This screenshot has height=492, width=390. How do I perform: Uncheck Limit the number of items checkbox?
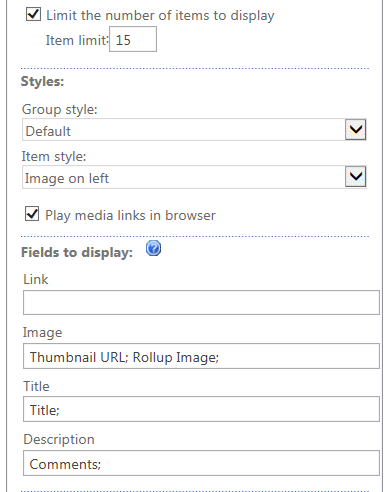[33, 14]
